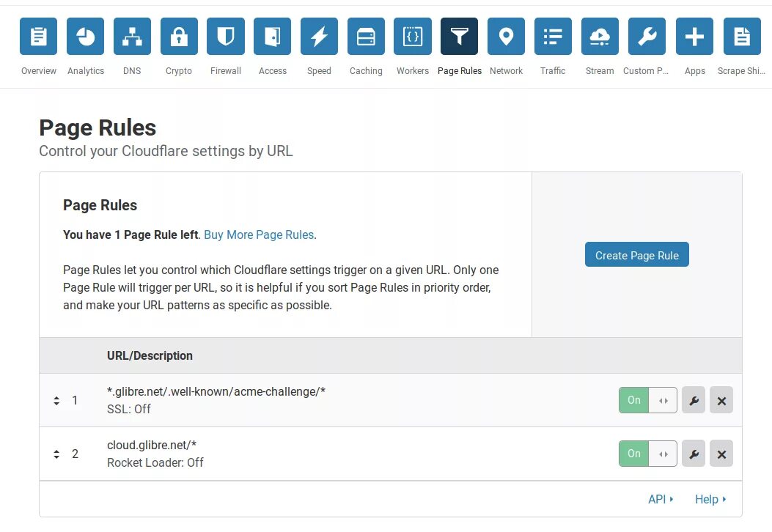Click the Page Rules main heading

98,128
